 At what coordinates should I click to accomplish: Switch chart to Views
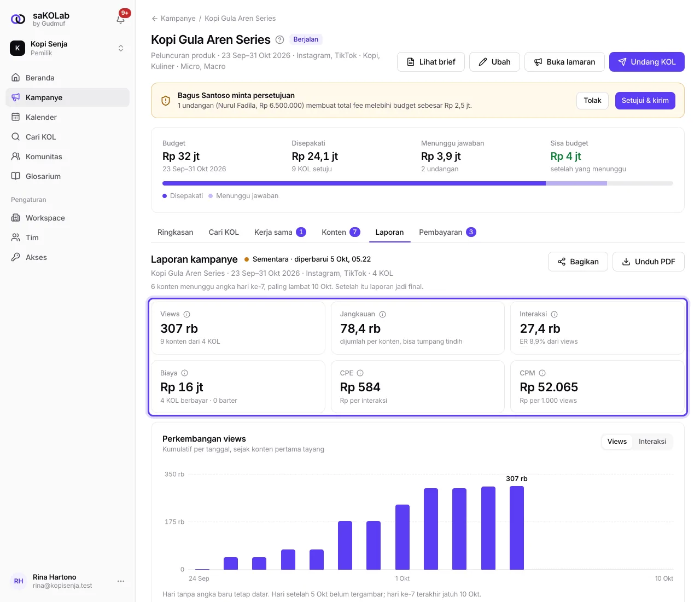(617, 442)
